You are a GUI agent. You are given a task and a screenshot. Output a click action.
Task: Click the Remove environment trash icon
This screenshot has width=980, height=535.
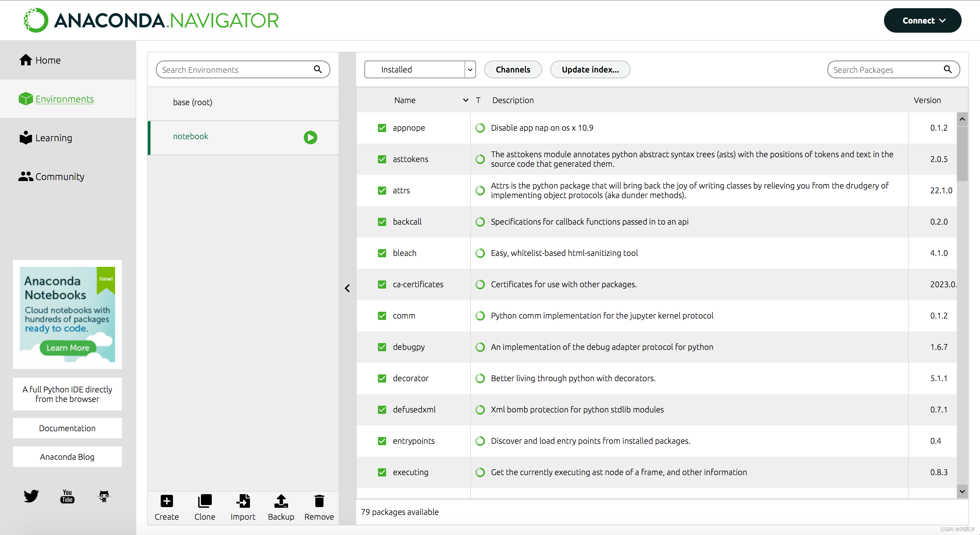pos(319,501)
